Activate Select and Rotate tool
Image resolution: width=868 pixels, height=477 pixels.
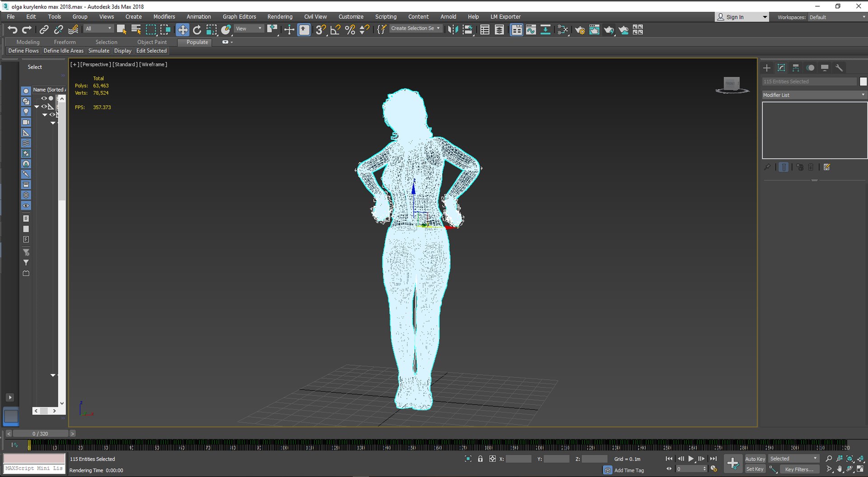tap(197, 30)
